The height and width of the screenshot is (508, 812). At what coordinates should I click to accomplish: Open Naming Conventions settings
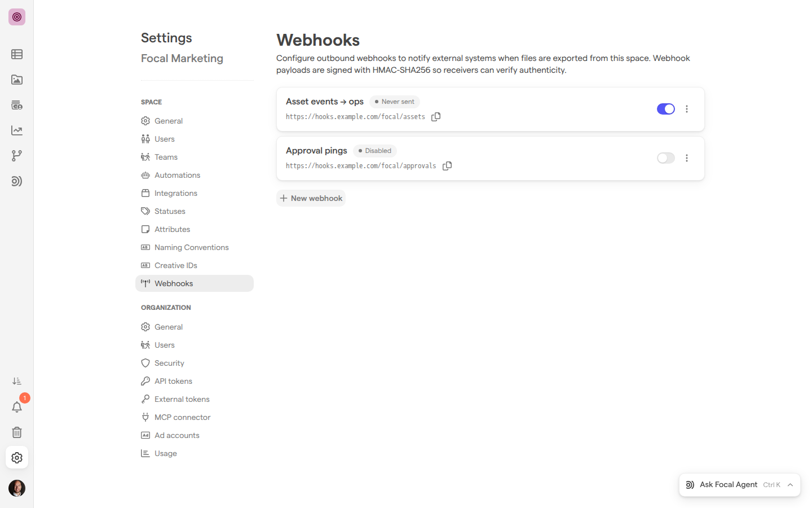point(195,247)
